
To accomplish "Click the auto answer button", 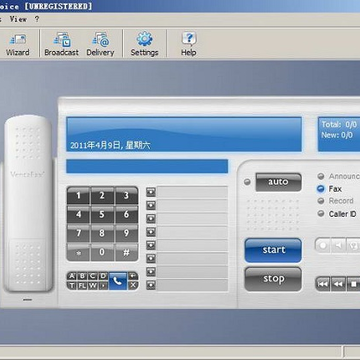I will pos(278,182).
